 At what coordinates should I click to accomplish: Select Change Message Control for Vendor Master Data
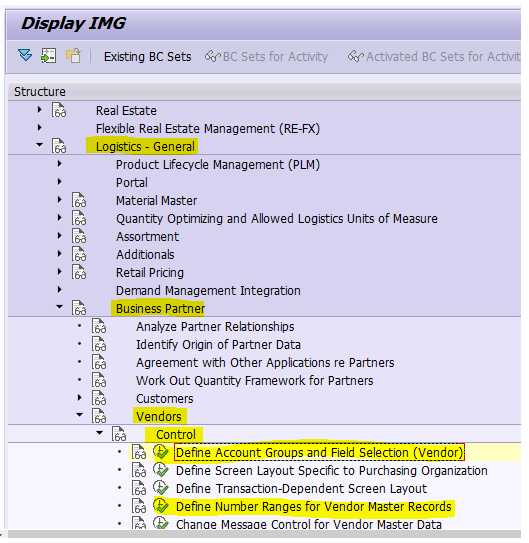[309, 524]
